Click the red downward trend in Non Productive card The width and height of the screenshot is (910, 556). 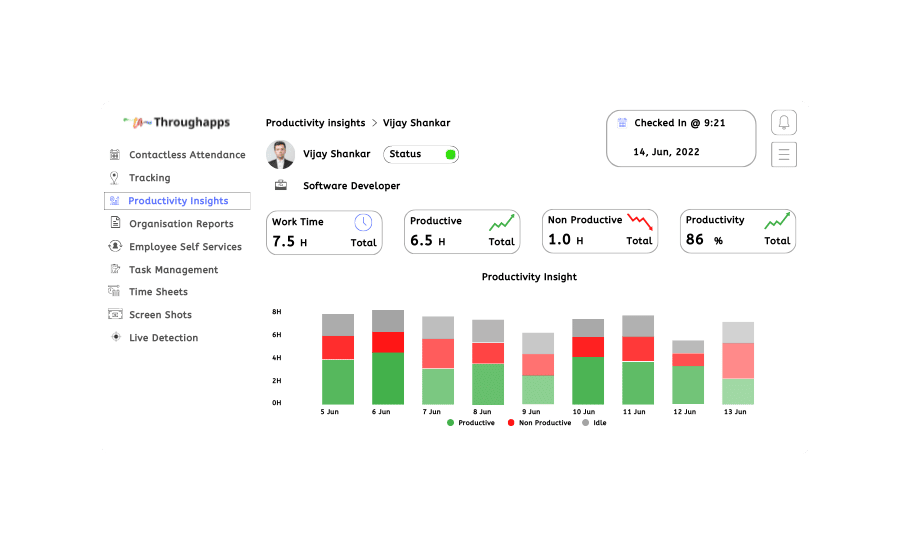[640, 221]
